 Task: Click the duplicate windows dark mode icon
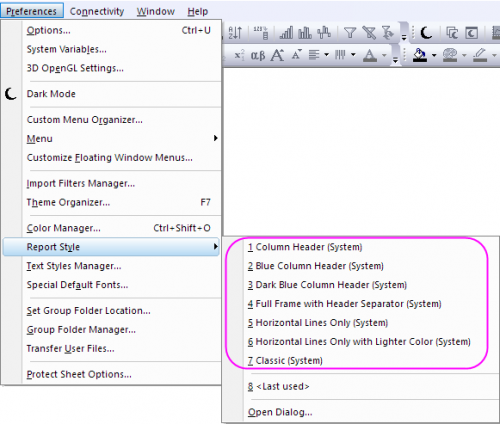pos(452,33)
